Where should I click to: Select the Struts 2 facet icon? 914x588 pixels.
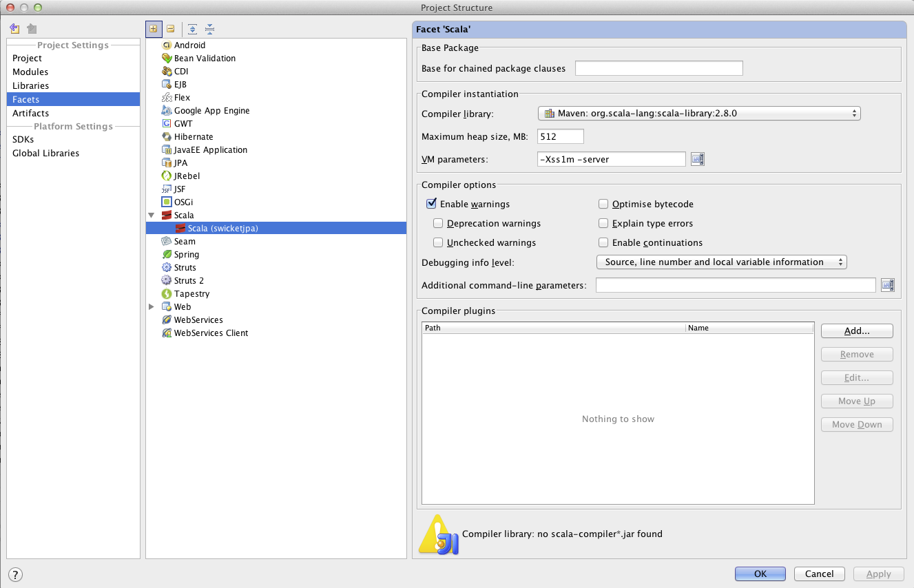[167, 281]
